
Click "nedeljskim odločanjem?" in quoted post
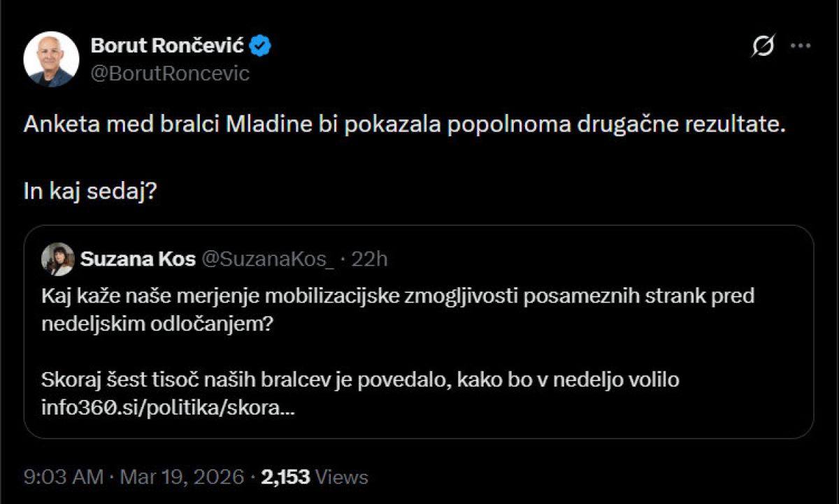coord(159,324)
